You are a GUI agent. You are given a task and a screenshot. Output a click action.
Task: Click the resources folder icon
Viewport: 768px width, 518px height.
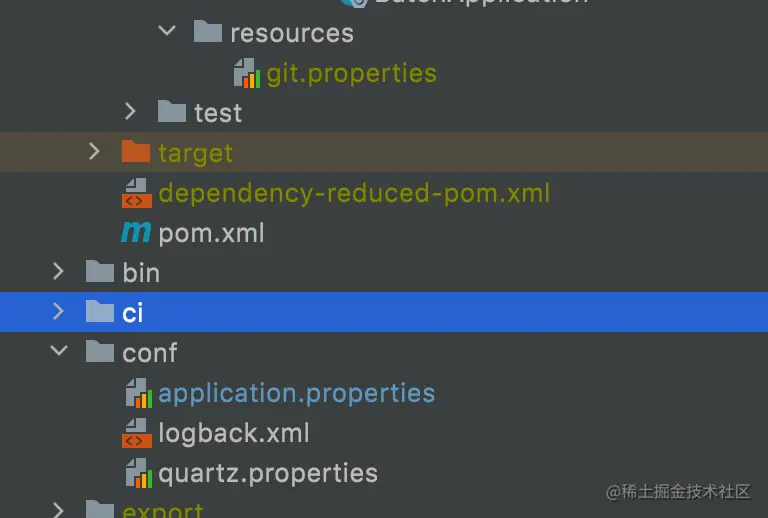click(x=207, y=32)
